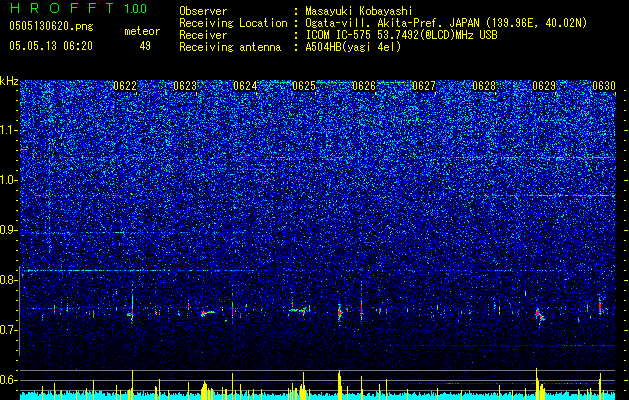
Task: Click the 0.8 kHz axis label
Action: point(8,280)
